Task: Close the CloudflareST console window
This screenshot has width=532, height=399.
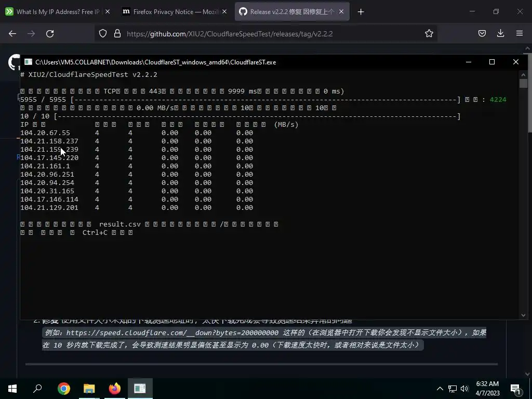Action: click(x=516, y=62)
